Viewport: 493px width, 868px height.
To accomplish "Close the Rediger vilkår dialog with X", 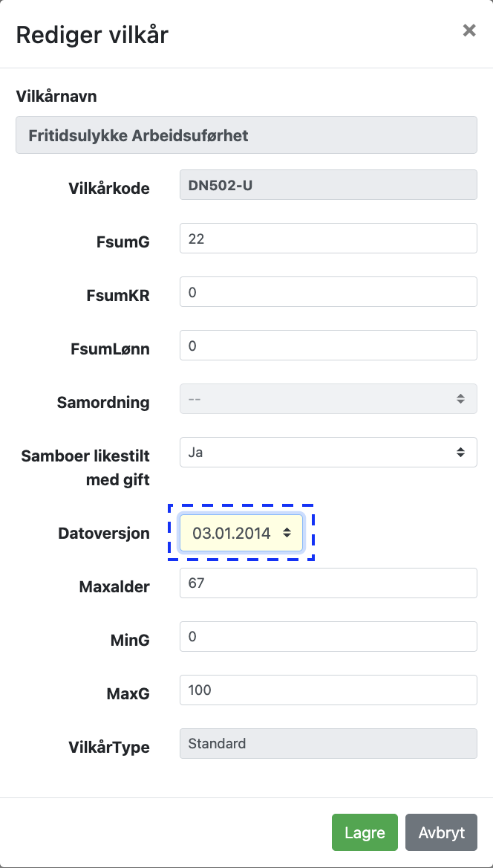I will 469,30.
